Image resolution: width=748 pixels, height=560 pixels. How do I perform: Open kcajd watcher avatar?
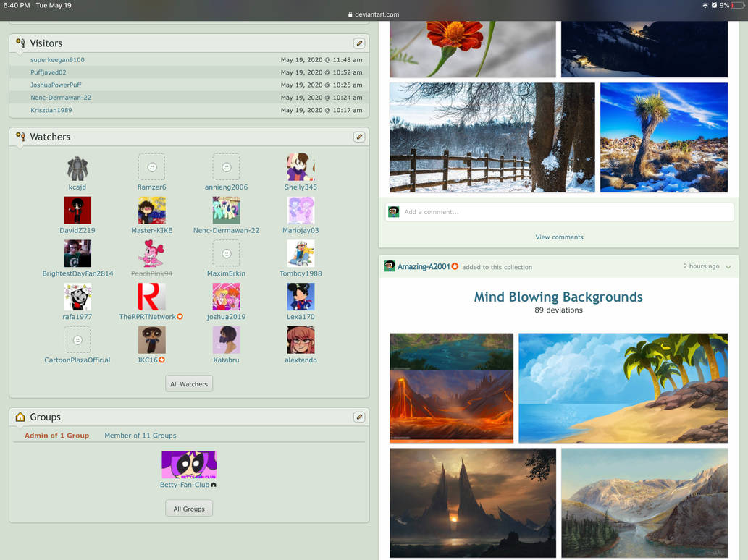[77, 167]
